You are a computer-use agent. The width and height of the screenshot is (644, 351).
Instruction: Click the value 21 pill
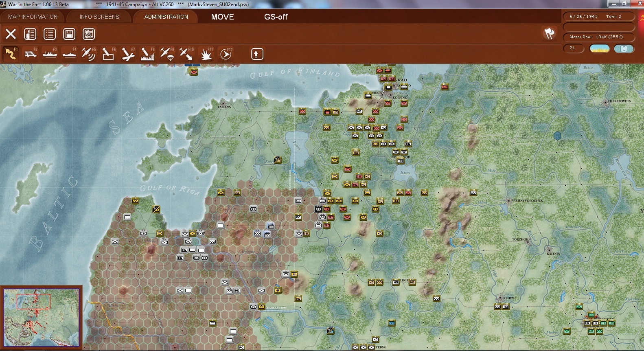pyautogui.click(x=574, y=48)
